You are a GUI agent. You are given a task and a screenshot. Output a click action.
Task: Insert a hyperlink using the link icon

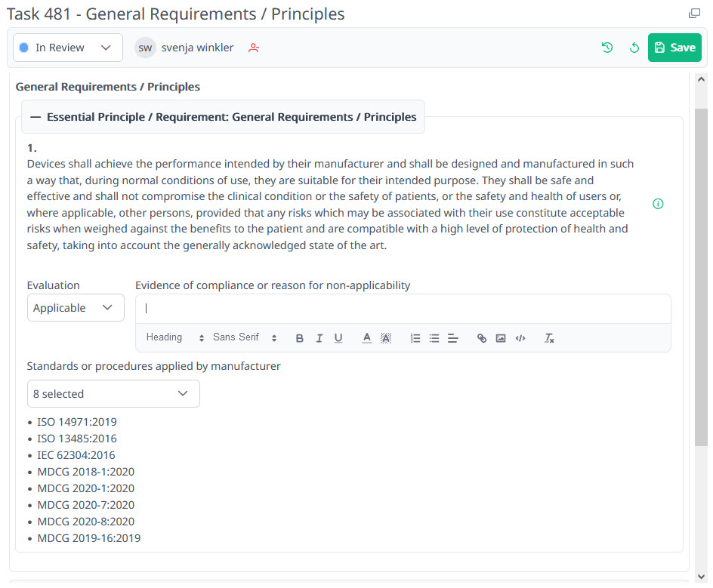click(481, 338)
